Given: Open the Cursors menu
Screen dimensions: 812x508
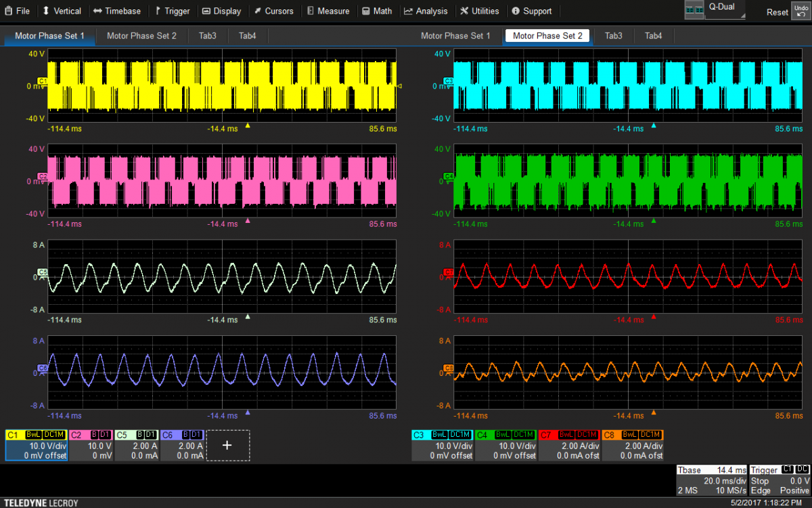Looking at the screenshot, I should pos(274,11).
